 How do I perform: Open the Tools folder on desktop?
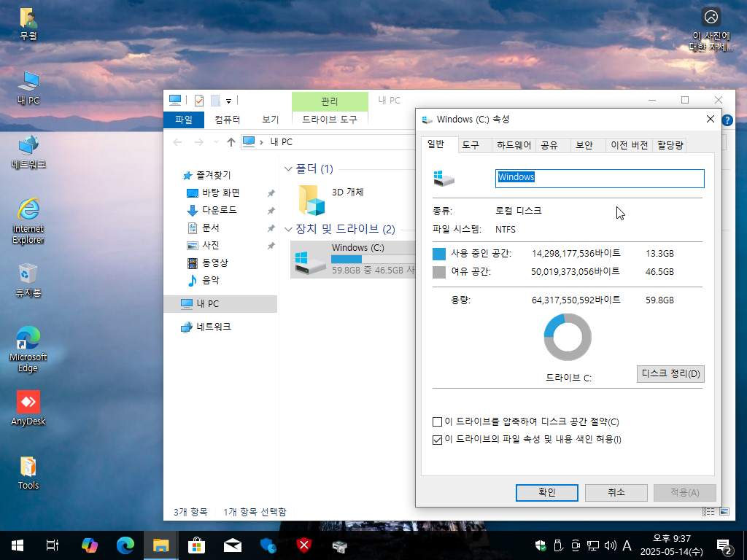[28, 472]
